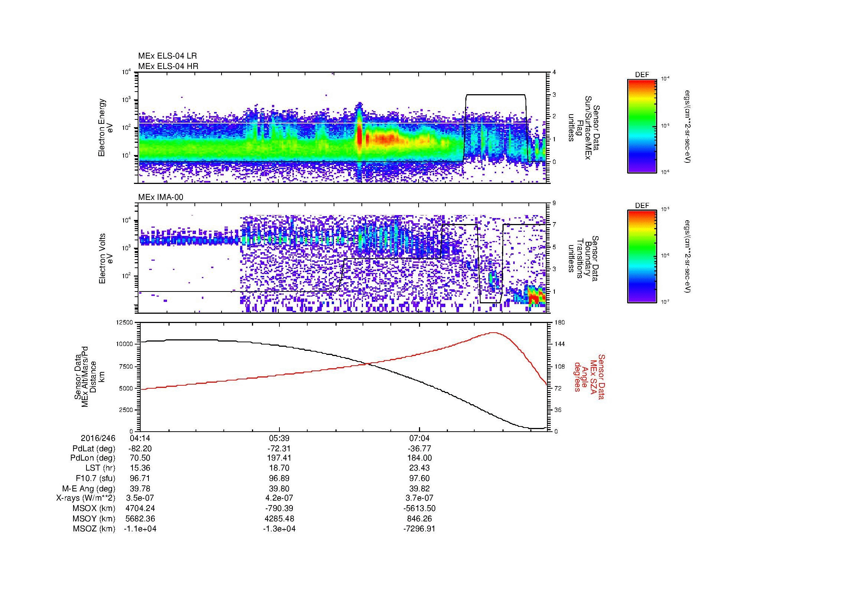Click the 'MSOY (km)' row label
The image size is (868, 613).
(94, 519)
